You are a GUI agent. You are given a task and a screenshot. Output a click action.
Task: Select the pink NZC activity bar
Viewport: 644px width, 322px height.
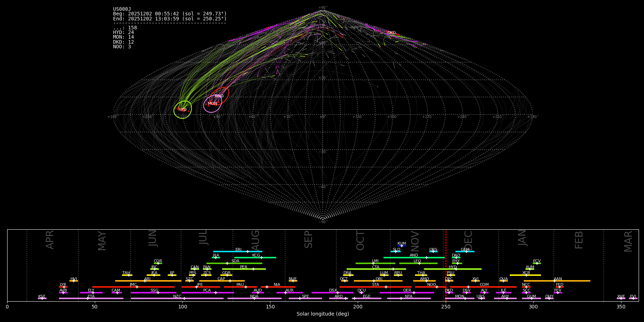177,298
